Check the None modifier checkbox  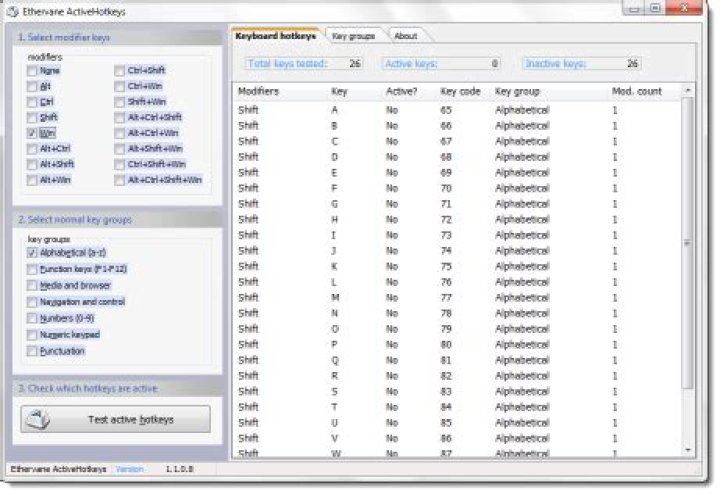(32, 71)
